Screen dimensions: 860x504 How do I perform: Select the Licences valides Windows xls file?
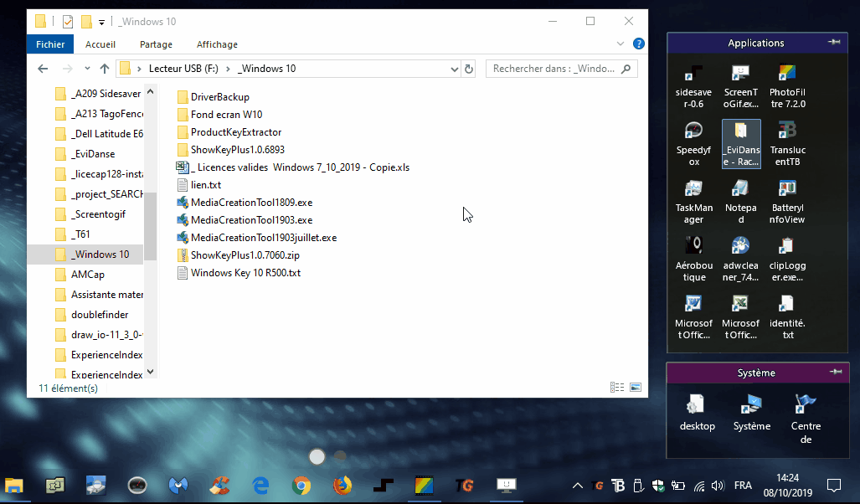(293, 167)
